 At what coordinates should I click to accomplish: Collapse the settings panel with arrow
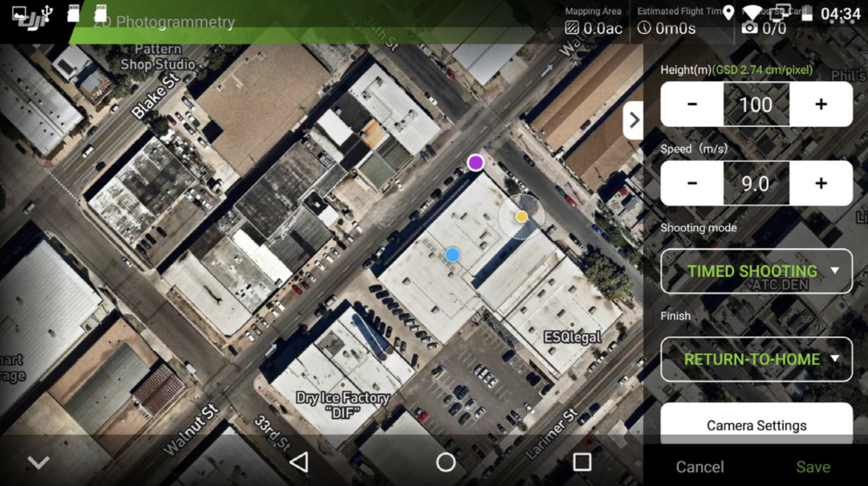(634, 120)
